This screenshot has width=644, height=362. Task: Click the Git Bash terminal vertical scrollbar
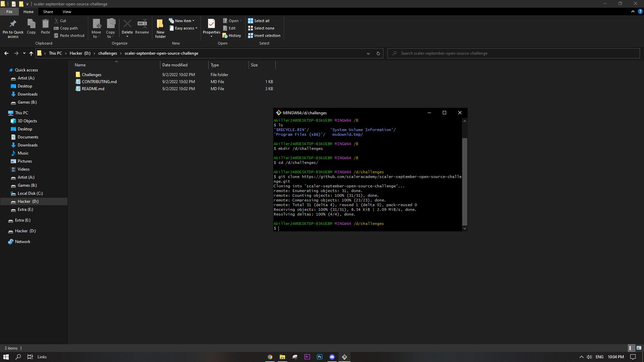coord(465,181)
